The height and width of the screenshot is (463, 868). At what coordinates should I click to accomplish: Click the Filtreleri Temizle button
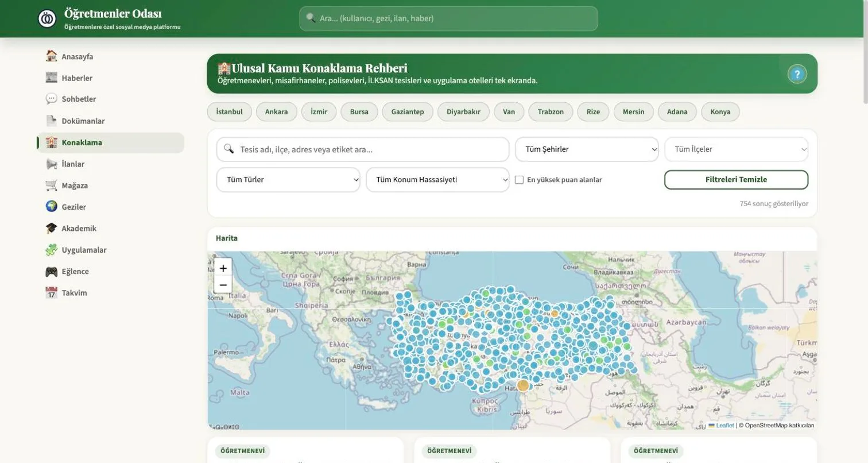point(736,180)
